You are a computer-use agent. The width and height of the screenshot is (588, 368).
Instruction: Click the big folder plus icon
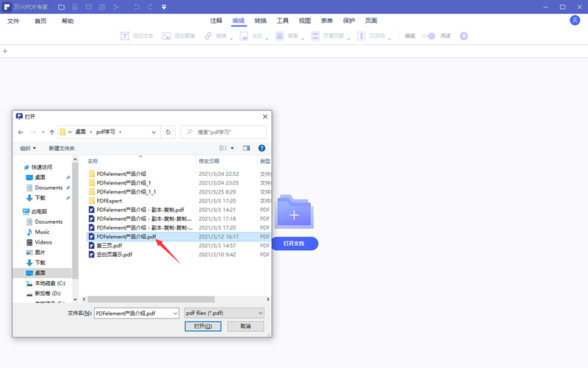point(294,213)
